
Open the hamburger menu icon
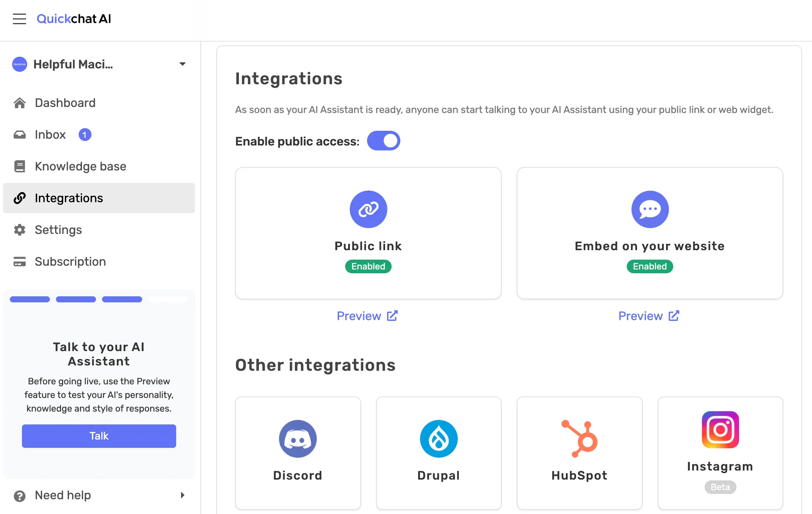pos(19,19)
